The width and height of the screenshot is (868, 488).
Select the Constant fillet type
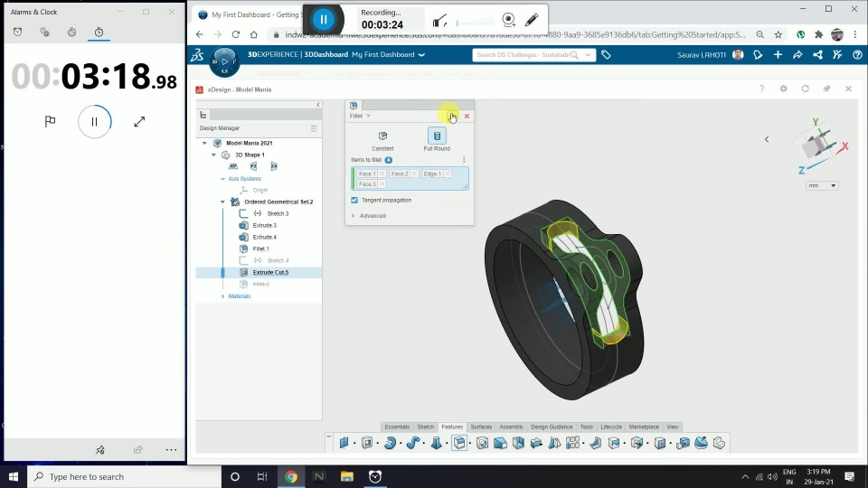coord(382,136)
